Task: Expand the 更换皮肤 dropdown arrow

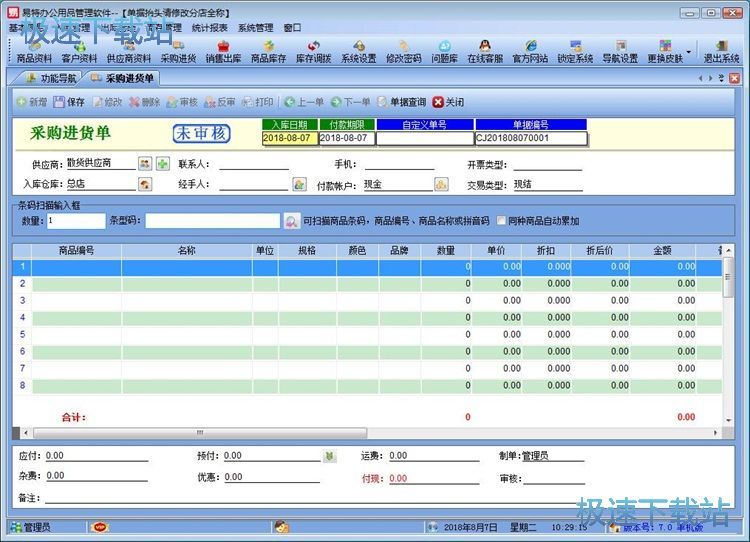Action: [689, 52]
